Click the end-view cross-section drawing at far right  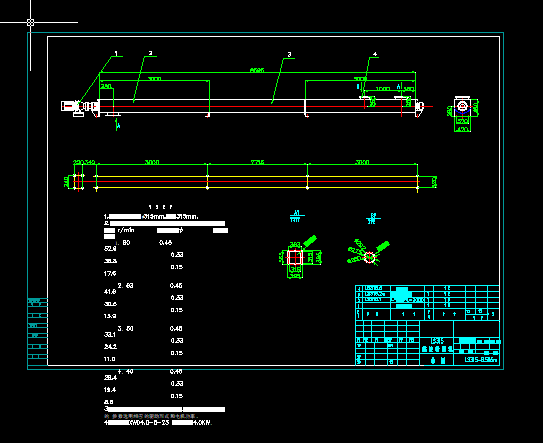[463, 113]
